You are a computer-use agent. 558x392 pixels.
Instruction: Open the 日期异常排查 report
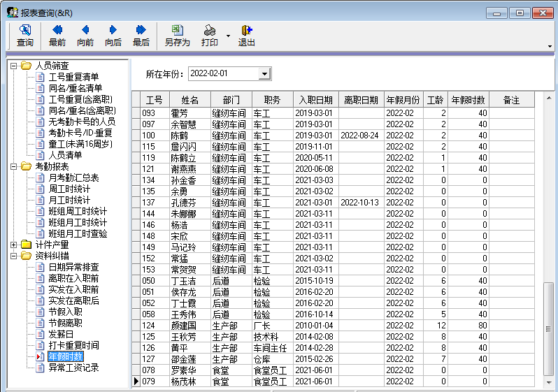[73, 267]
